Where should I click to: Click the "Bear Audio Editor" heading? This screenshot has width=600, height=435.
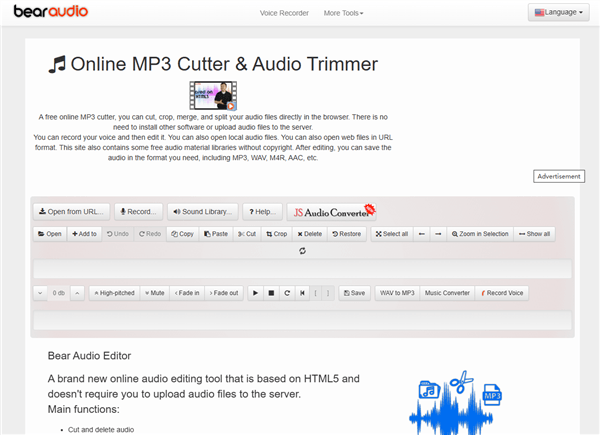(x=89, y=356)
